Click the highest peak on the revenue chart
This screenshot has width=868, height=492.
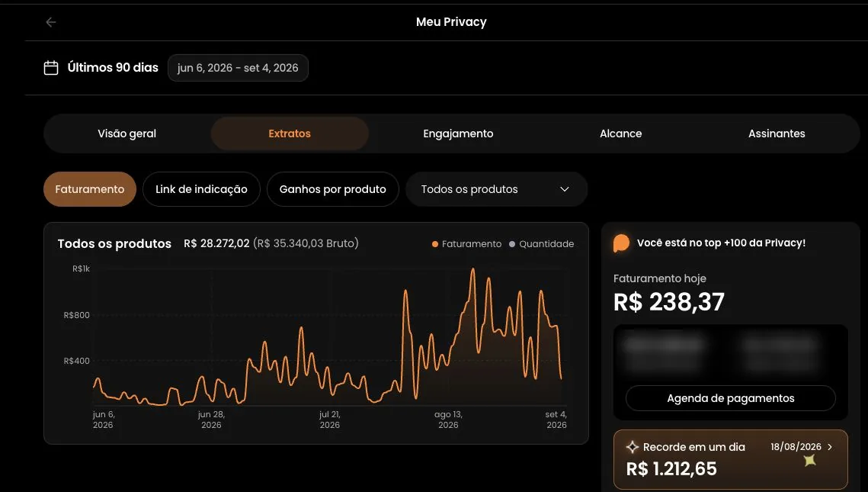[x=472, y=270]
